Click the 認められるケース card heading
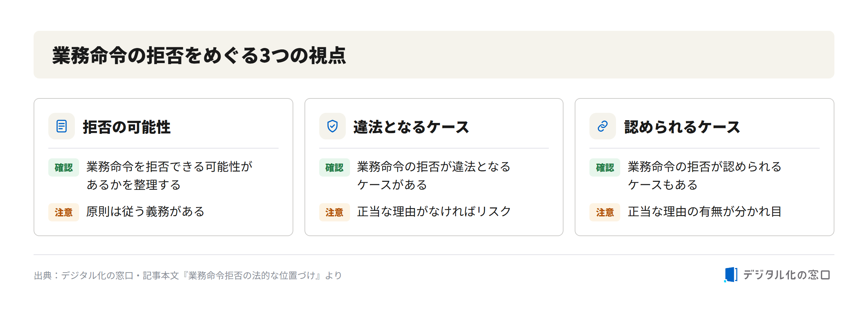 (682, 127)
